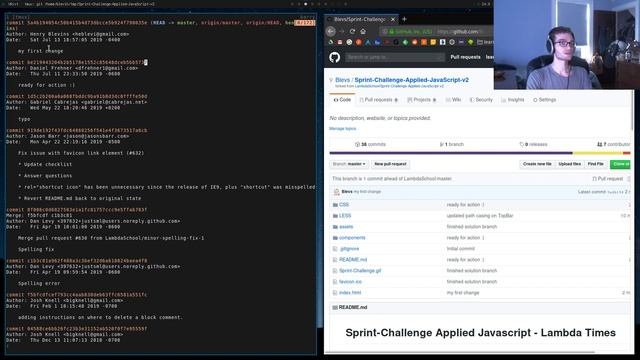Open the browser home page icon

click(363, 31)
